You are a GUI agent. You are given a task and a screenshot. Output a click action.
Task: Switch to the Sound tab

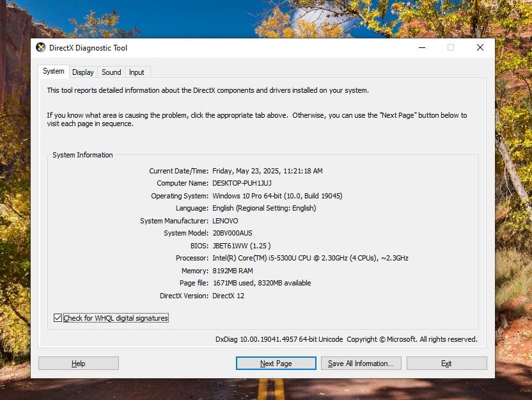click(x=111, y=72)
